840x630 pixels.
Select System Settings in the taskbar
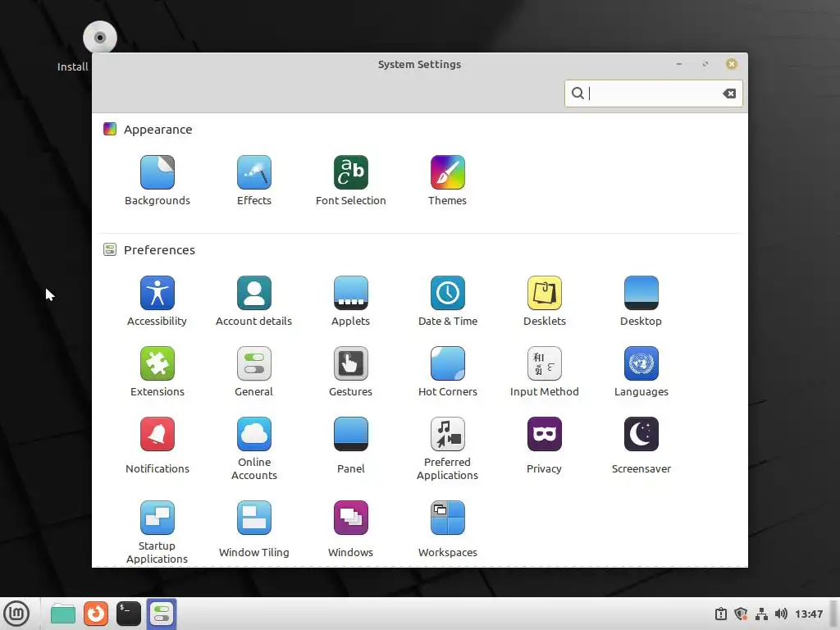click(162, 614)
